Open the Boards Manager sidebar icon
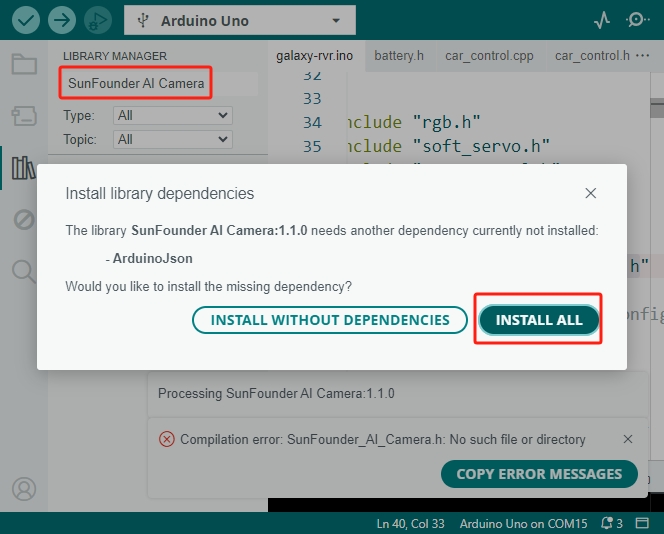 [24, 116]
